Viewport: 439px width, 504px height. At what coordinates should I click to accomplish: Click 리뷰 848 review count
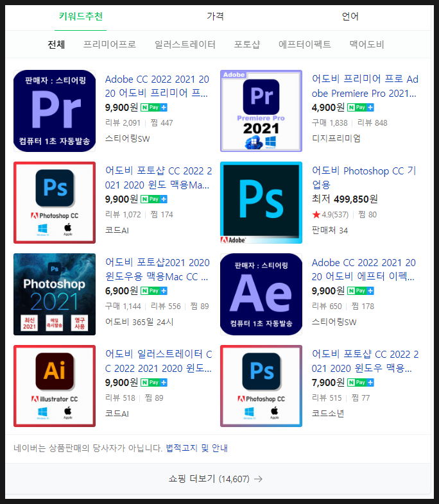point(372,122)
